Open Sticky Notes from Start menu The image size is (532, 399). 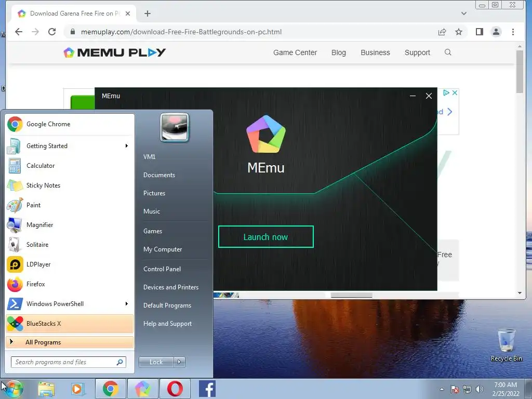pyautogui.click(x=70, y=185)
